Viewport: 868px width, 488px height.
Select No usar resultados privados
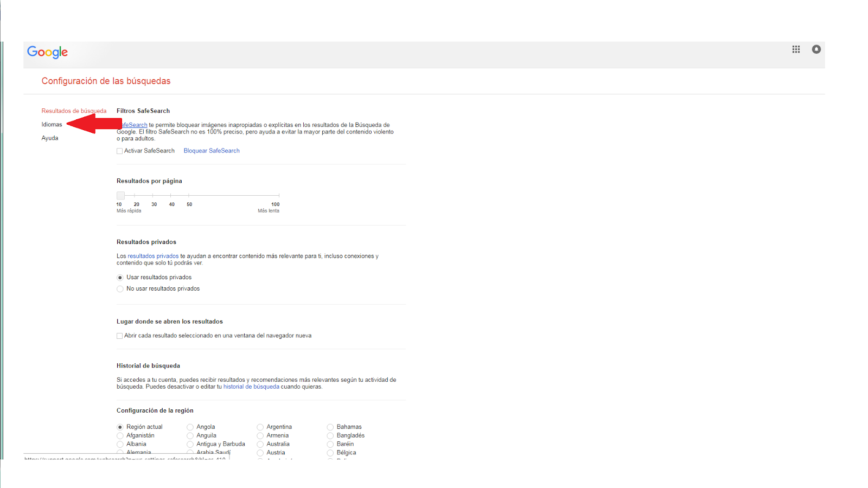tap(120, 289)
